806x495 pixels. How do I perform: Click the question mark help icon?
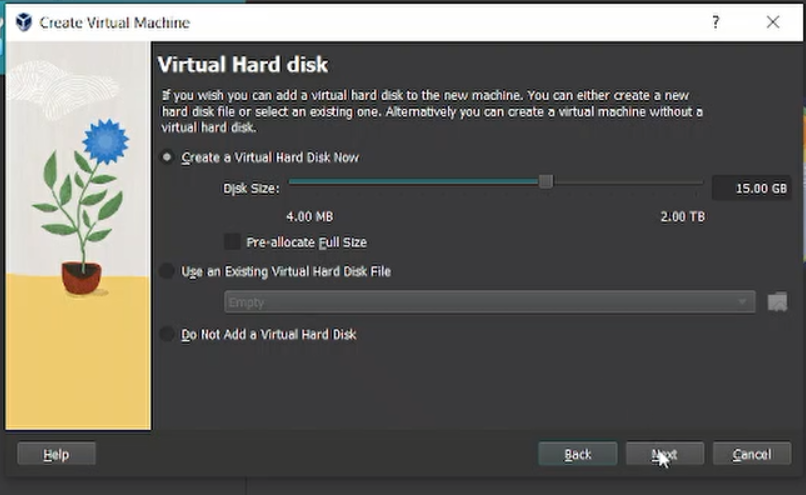[715, 22]
